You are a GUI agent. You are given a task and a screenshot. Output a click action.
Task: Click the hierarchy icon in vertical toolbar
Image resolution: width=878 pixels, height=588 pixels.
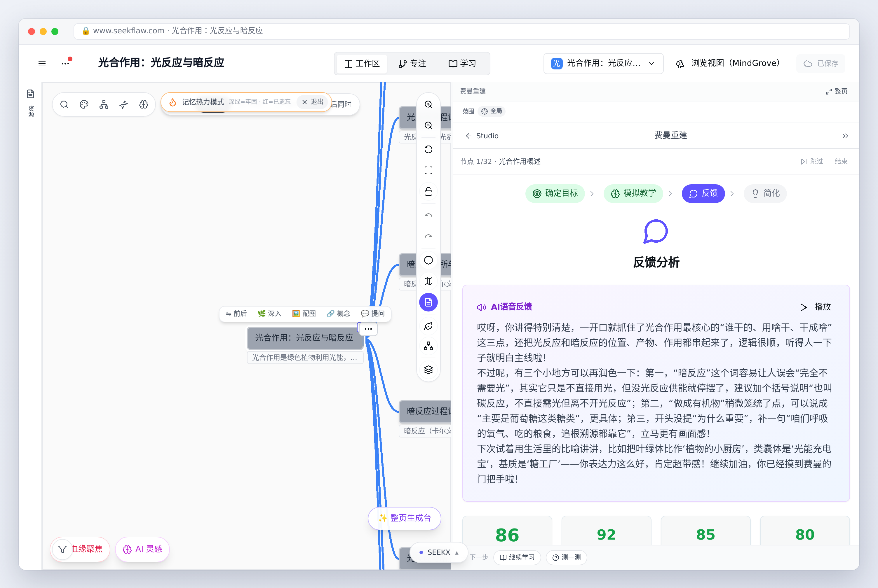tap(428, 346)
